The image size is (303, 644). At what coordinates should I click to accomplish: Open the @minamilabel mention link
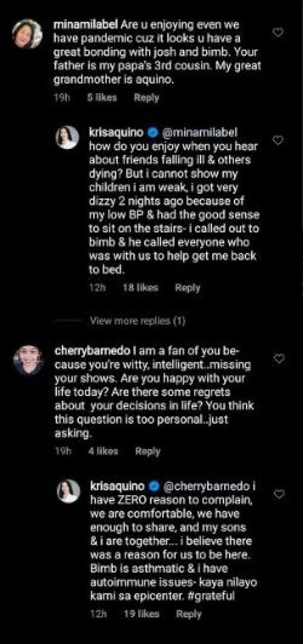[x=200, y=133]
